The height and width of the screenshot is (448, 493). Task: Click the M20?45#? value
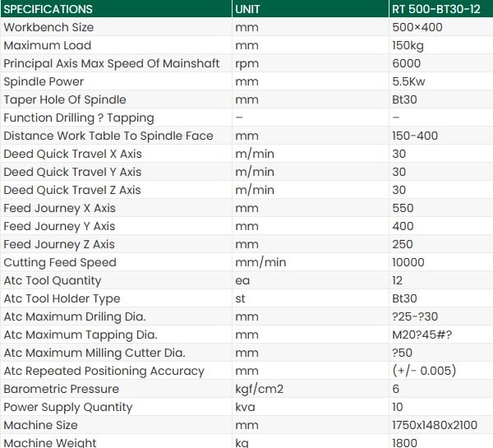(x=422, y=335)
